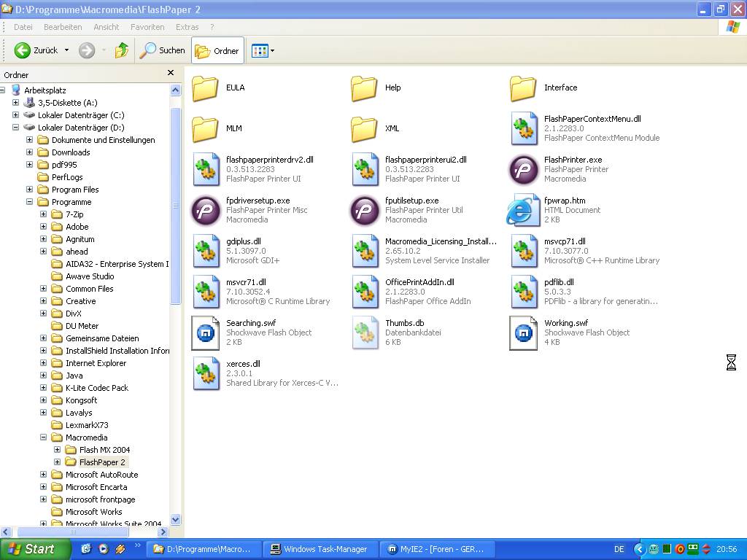Screen dimensions: 747x560
Task: Select the xerces.dll file icon
Action: click(206, 374)
